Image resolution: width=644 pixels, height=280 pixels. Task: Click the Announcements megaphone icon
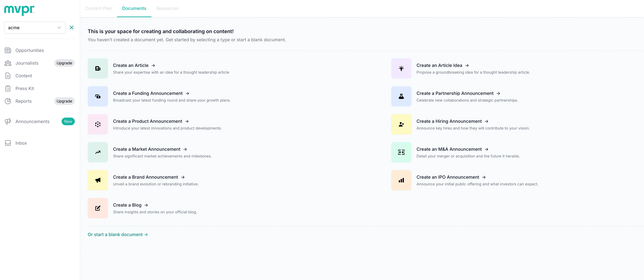[8, 121]
